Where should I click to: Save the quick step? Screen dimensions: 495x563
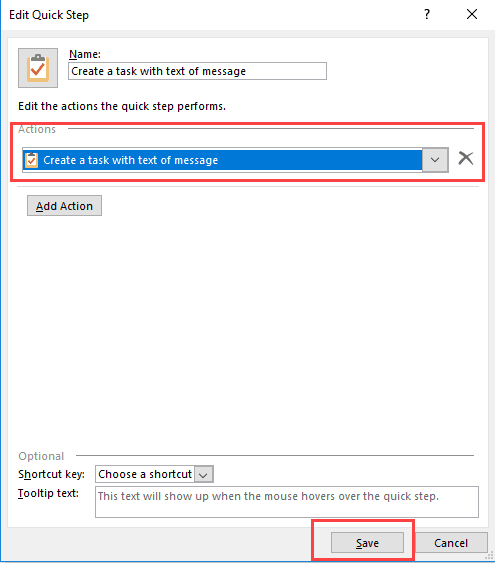click(367, 543)
